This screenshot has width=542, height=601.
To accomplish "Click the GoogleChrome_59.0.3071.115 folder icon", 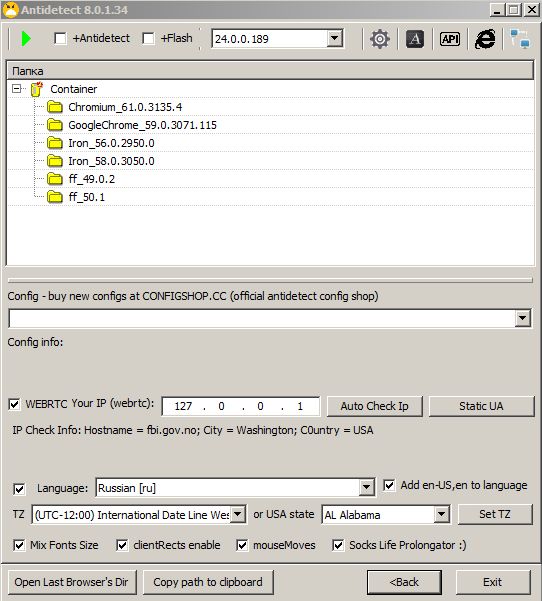I will tap(55, 125).
